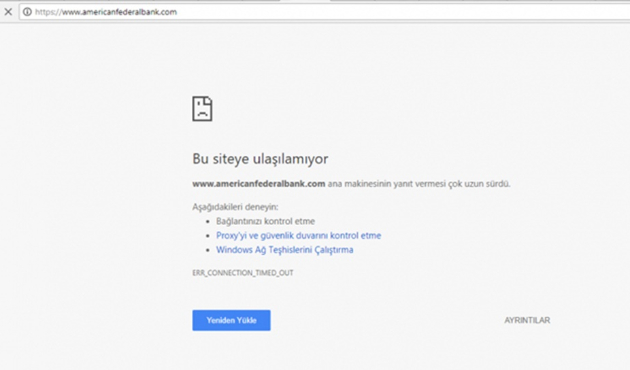Select the ERR_CONNECTION_TIMED_OUT error code text
The image size is (630, 370).
point(243,273)
